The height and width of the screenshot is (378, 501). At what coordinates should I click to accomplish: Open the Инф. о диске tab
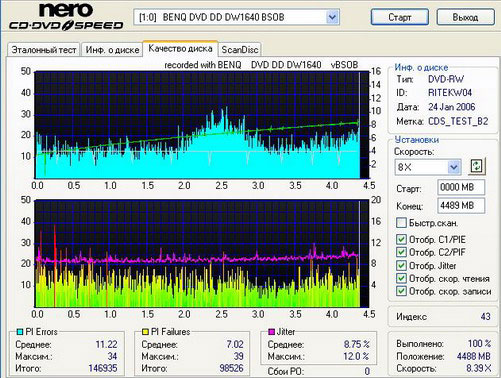click(x=112, y=50)
